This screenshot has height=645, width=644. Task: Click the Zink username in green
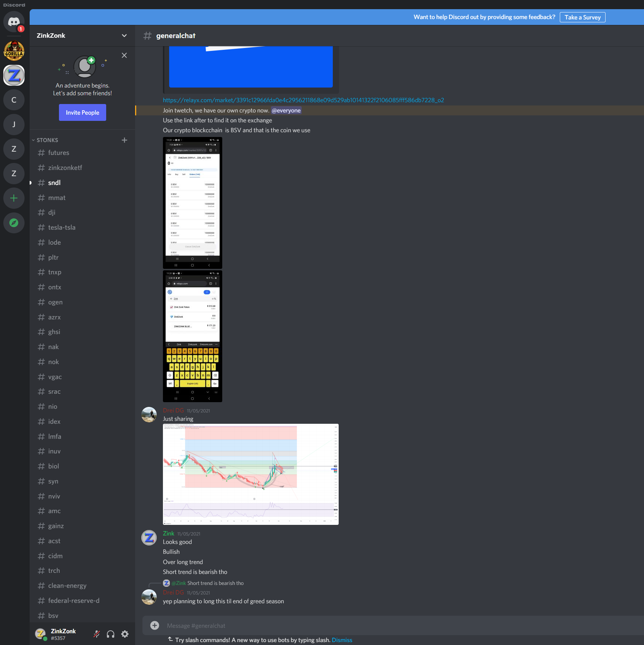(168, 533)
